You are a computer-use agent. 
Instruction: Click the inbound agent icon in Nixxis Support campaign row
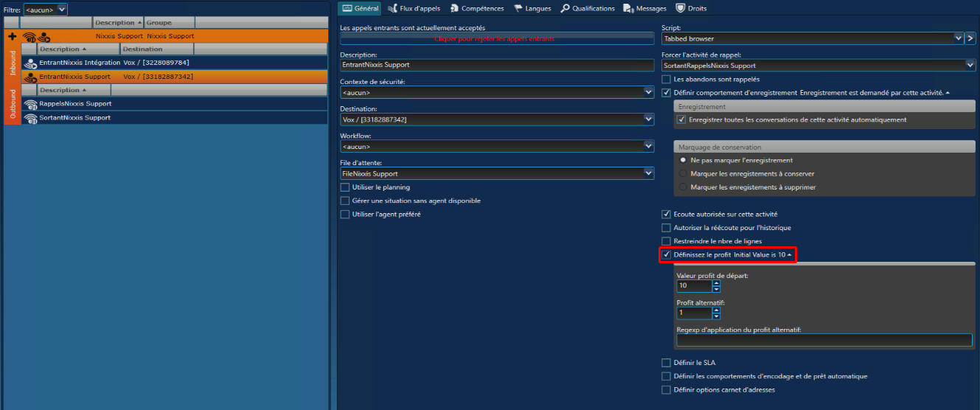point(44,37)
